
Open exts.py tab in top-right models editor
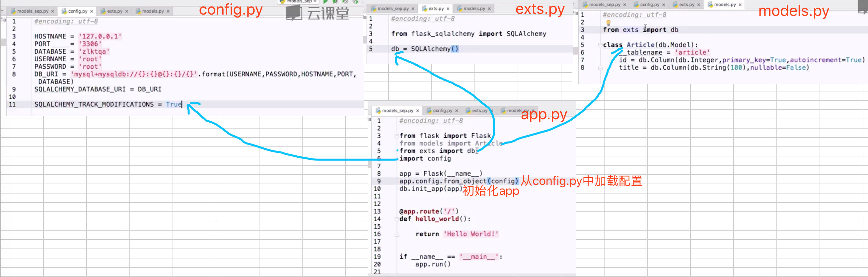[x=687, y=5]
